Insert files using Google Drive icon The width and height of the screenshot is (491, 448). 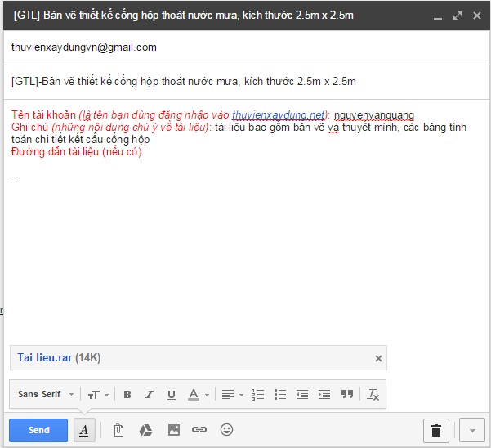145,430
